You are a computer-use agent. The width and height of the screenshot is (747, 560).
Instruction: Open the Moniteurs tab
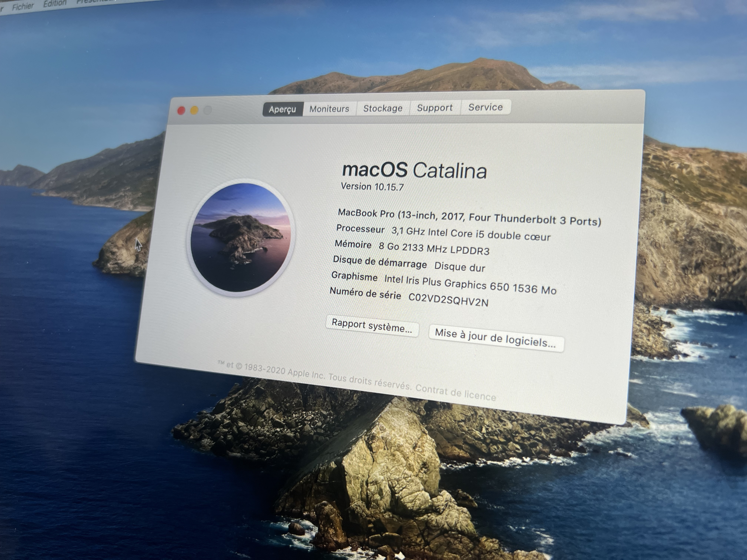(x=329, y=109)
